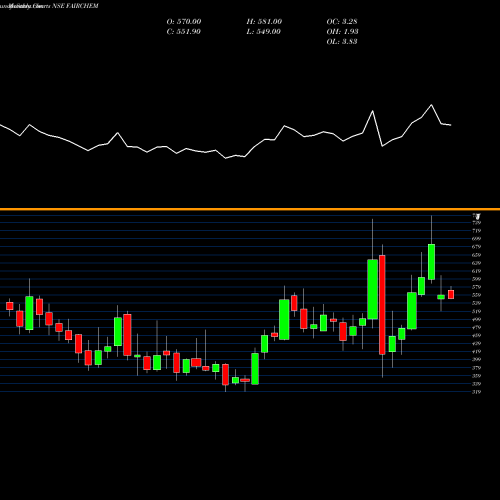Click the end point of the white indicator line
The width and height of the screenshot is (500, 500).
pos(451,125)
